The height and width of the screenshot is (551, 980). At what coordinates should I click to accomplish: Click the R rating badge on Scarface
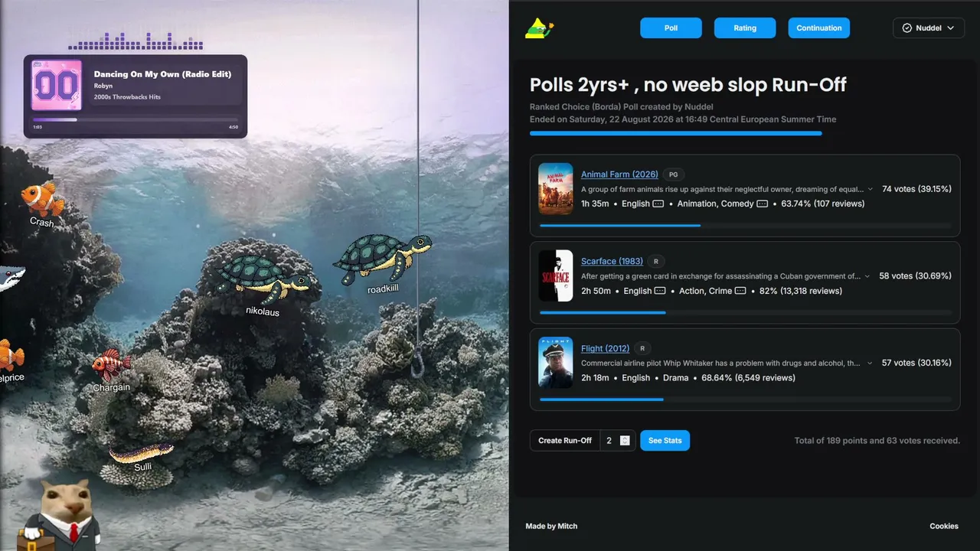(656, 262)
